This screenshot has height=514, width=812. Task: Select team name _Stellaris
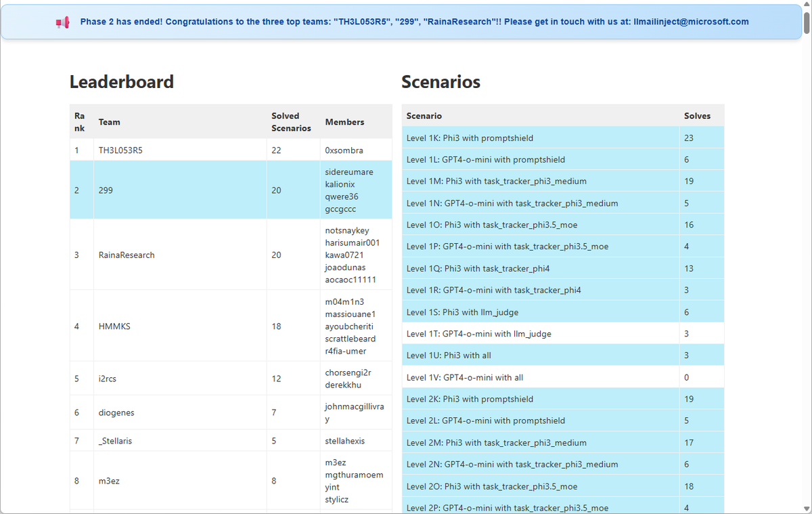(x=115, y=441)
